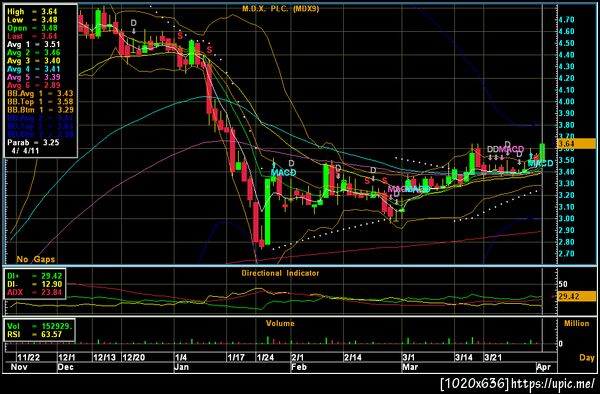Select the DI+ = 29.42 legend row

tap(34, 276)
